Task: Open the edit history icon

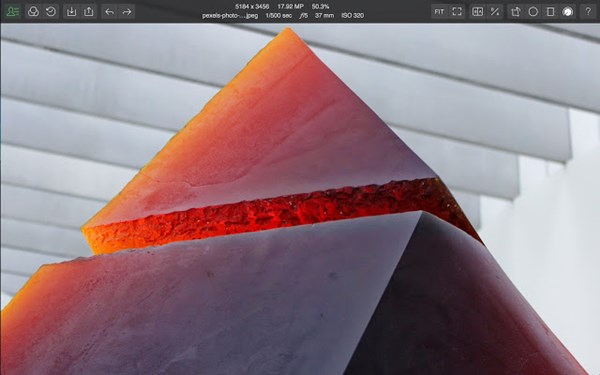Action: (51, 11)
